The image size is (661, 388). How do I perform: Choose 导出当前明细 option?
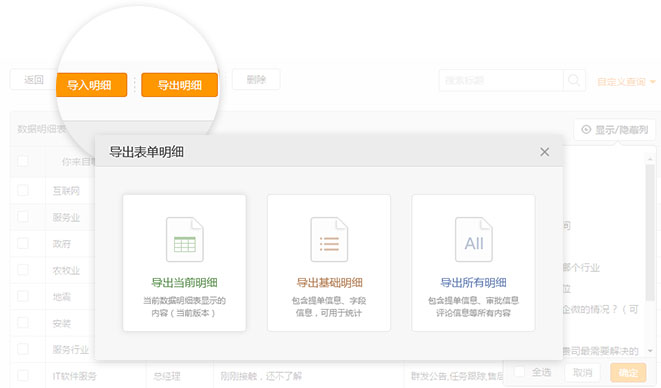(184, 263)
